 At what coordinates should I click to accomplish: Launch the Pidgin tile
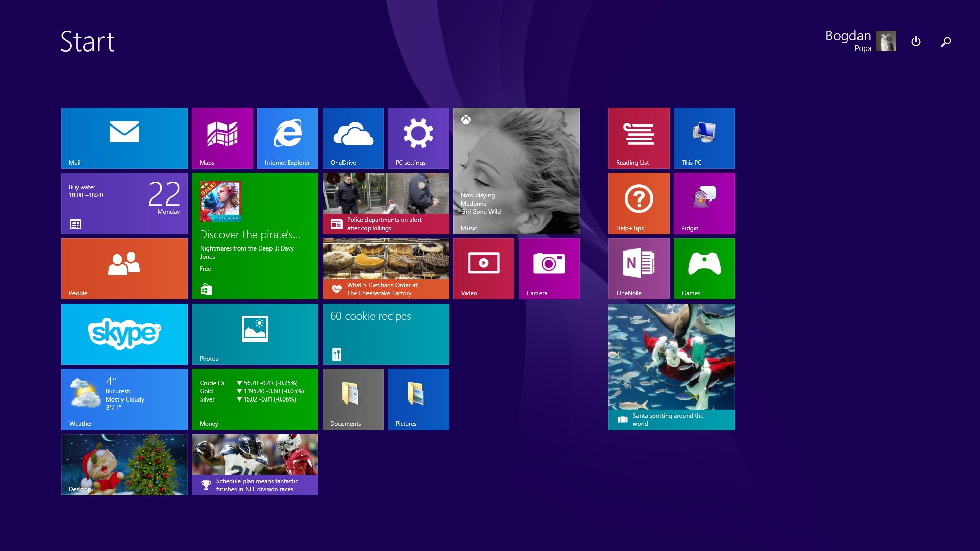pyautogui.click(x=704, y=204)
